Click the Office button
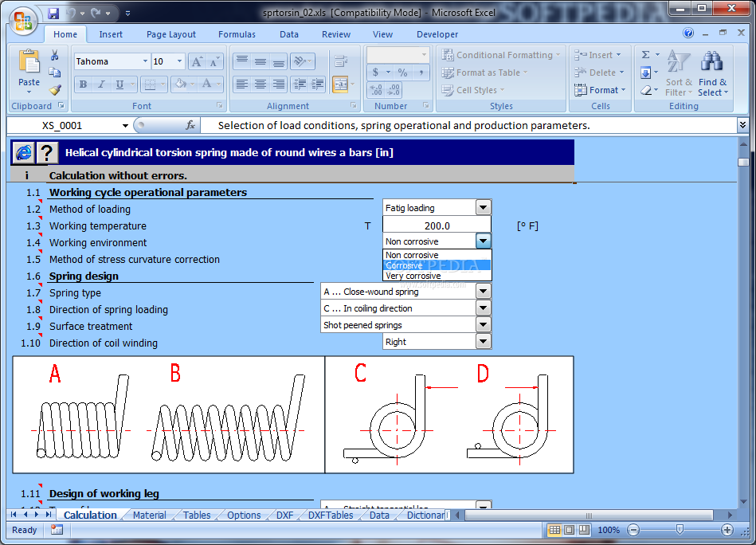756x545 pixels. [x=22, y=22]
